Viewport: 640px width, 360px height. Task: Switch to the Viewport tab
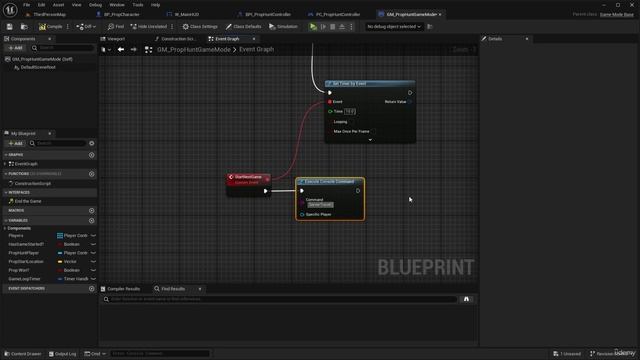pos(116,39)
